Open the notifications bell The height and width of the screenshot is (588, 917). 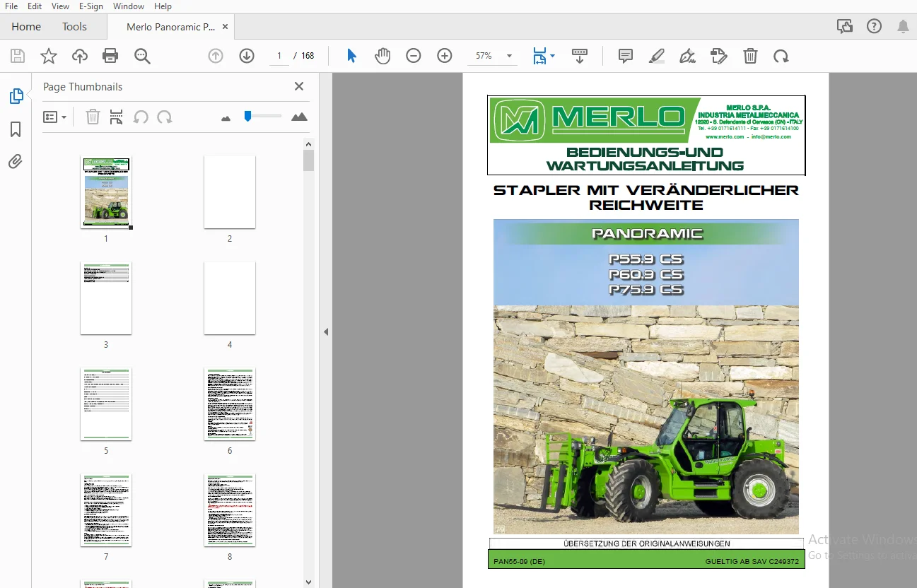click(903, 26)
